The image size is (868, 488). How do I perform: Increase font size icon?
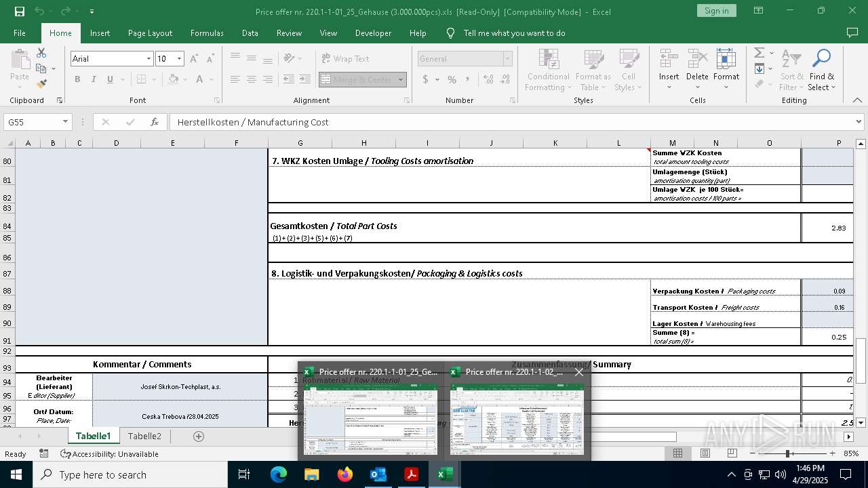[194, 59]
